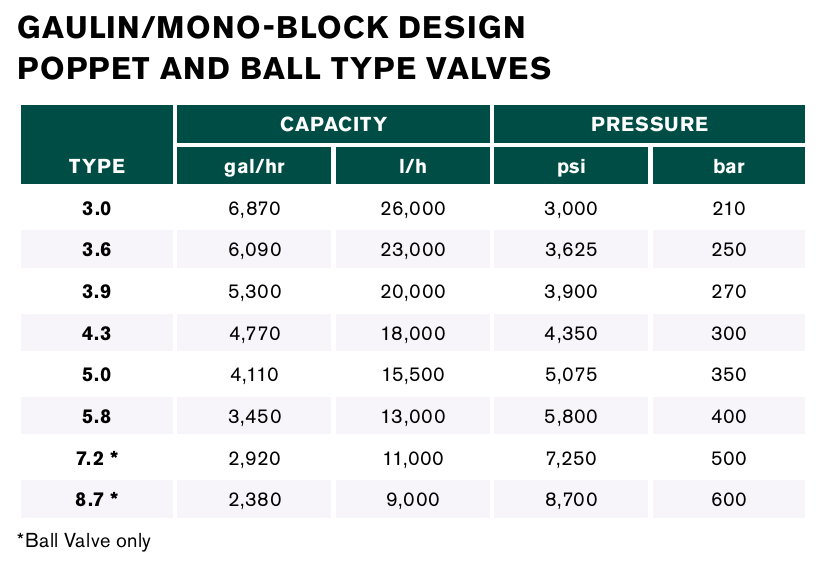Select the psi column subheader
This screenshot has width=823, height=565.
[570, 166]
